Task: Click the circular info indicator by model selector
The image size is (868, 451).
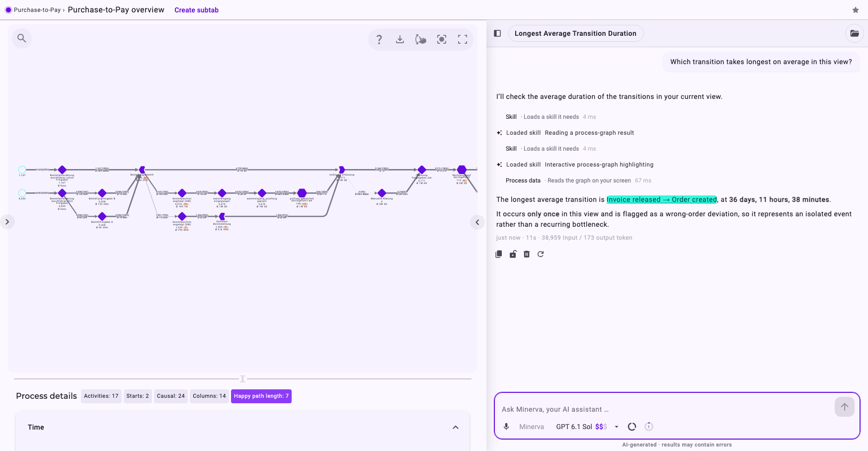Action: [649, 427]
